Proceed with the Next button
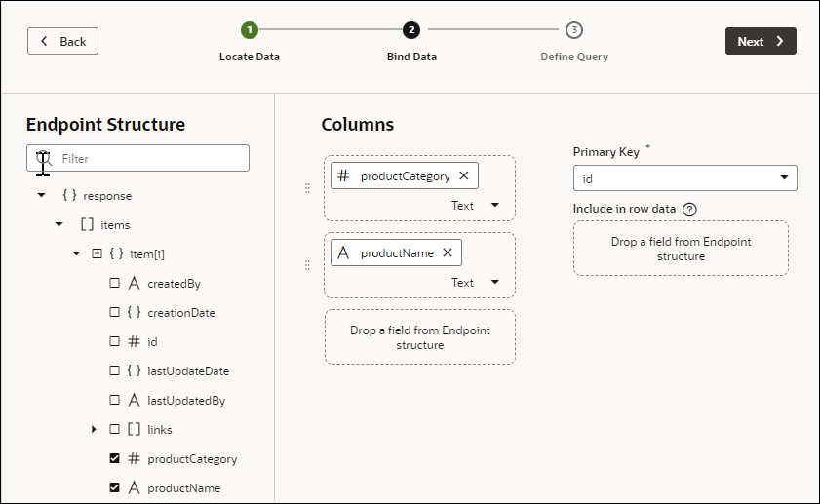The height and width of the screenshot is (504, 820). click(761, 41)
